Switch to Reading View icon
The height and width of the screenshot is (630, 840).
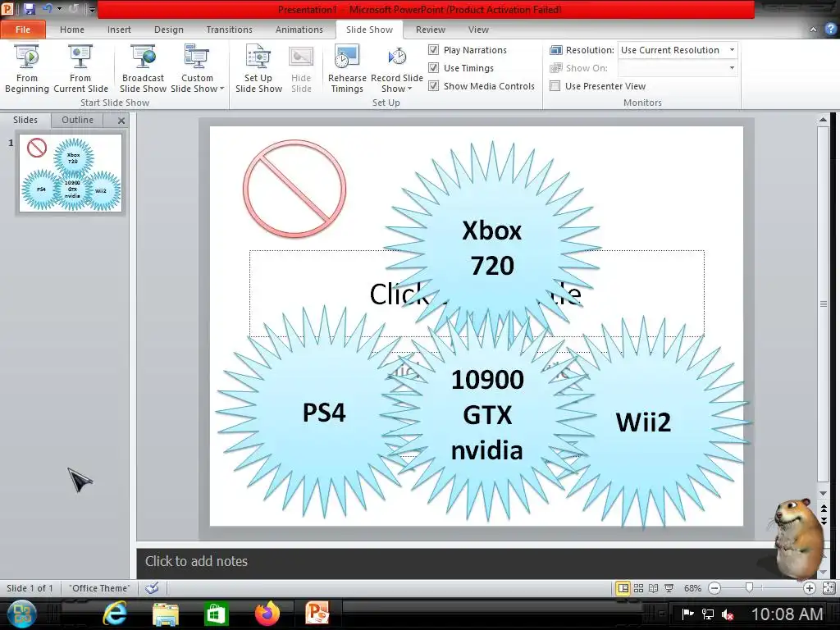click(x=654, y=588)
